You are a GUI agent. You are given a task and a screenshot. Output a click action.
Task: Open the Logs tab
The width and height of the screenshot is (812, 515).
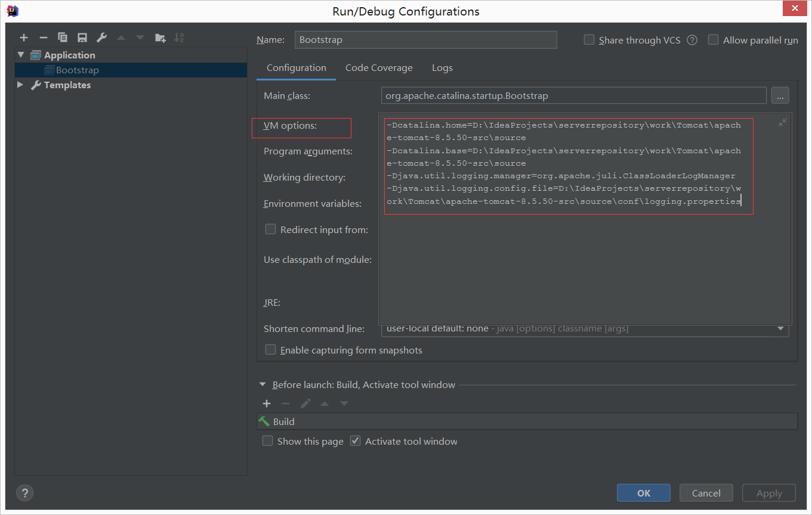pos(442,68)
